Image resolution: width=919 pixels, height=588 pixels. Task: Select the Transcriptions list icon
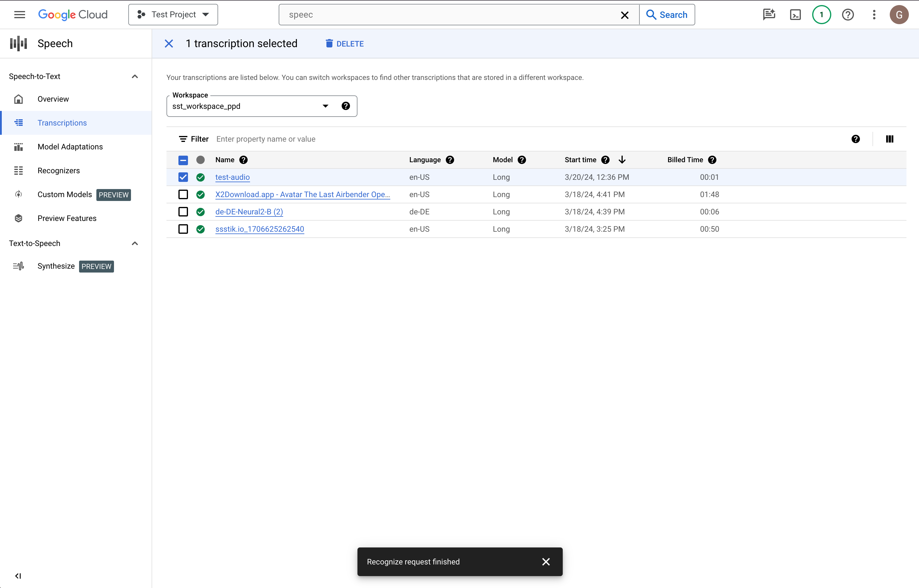coord(18,123)
